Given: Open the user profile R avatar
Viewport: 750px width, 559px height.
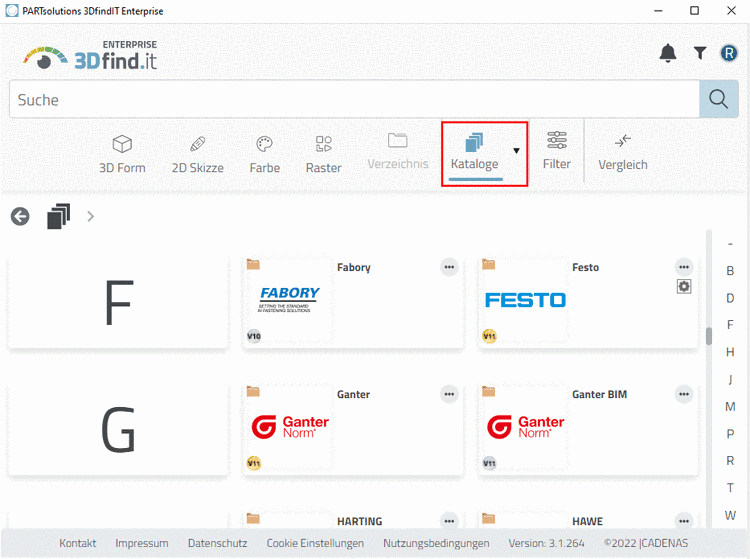Looking at the screenshot, I should coord(728,54).
